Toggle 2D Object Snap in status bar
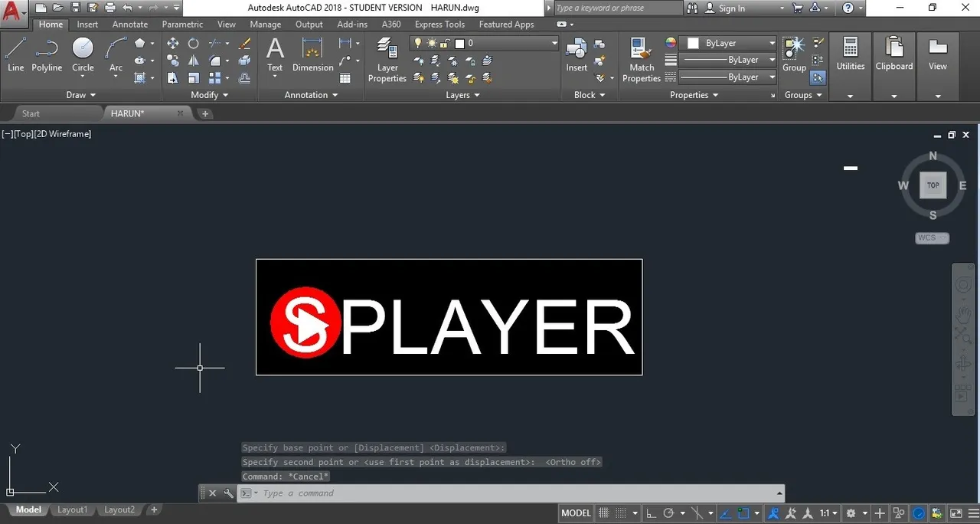The image size is (980, 524). tap(743, 513)
